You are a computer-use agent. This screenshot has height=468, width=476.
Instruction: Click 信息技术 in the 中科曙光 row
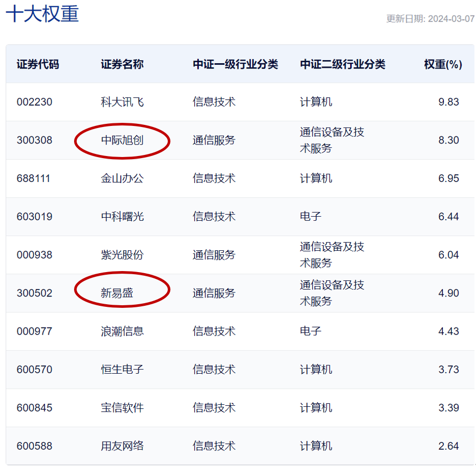[214, 217]
